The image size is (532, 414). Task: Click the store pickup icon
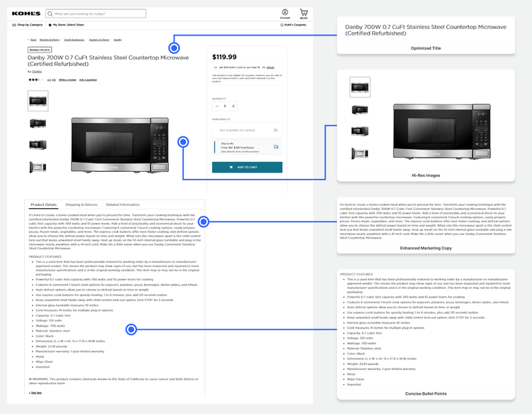click(276, 130)
